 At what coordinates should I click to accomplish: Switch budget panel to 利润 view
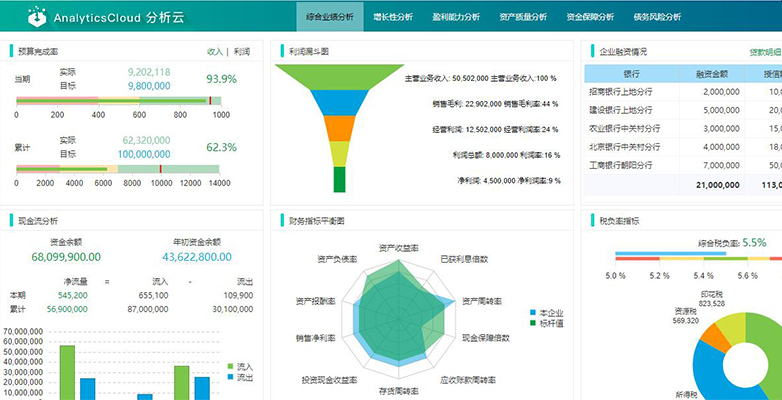point(242,51)
